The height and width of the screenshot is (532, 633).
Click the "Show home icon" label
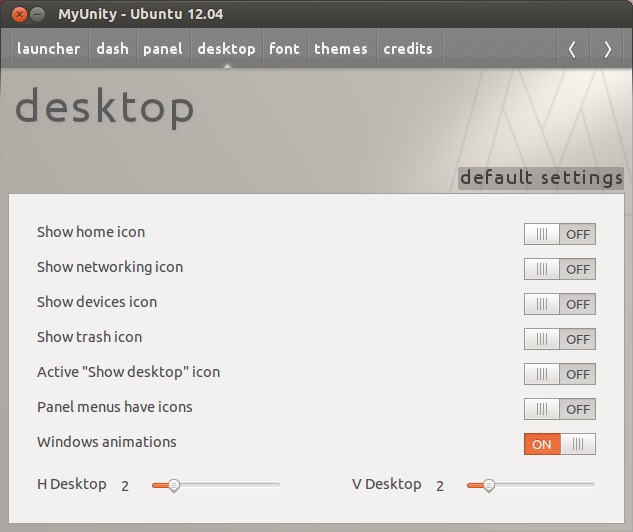pyautogui.click(x=91, y=232)
